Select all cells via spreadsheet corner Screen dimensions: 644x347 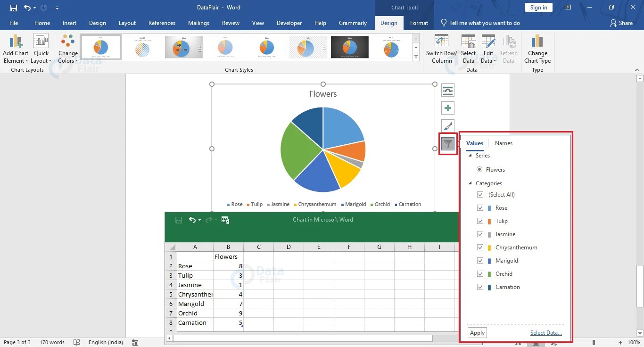[171, 247]
